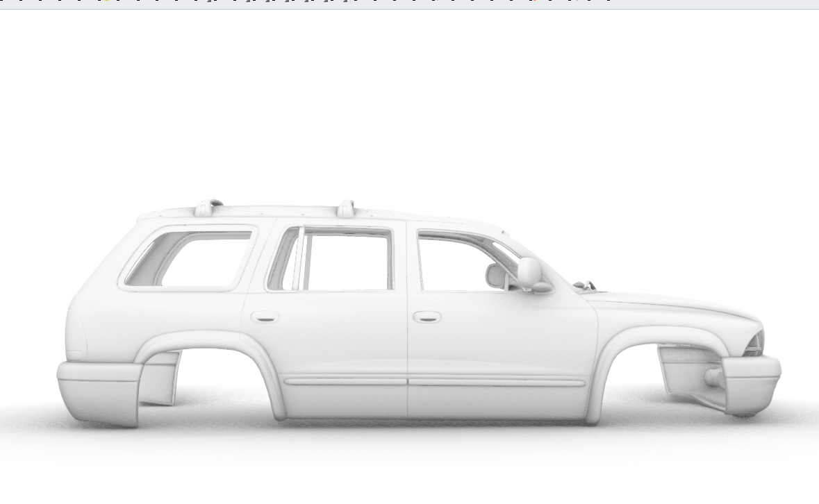
Task: Click the last icon at the toolbar's right end
Action: pos(609,3)
